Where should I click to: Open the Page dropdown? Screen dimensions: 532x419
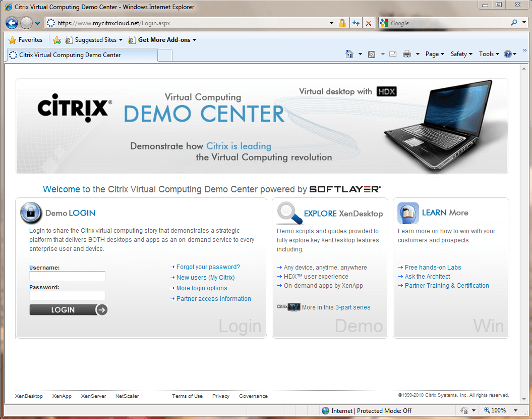433,54
